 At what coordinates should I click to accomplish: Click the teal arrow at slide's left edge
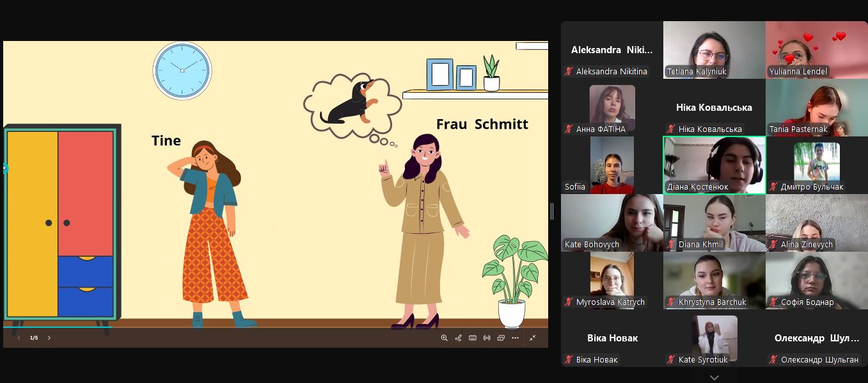(x=5, y=168)
